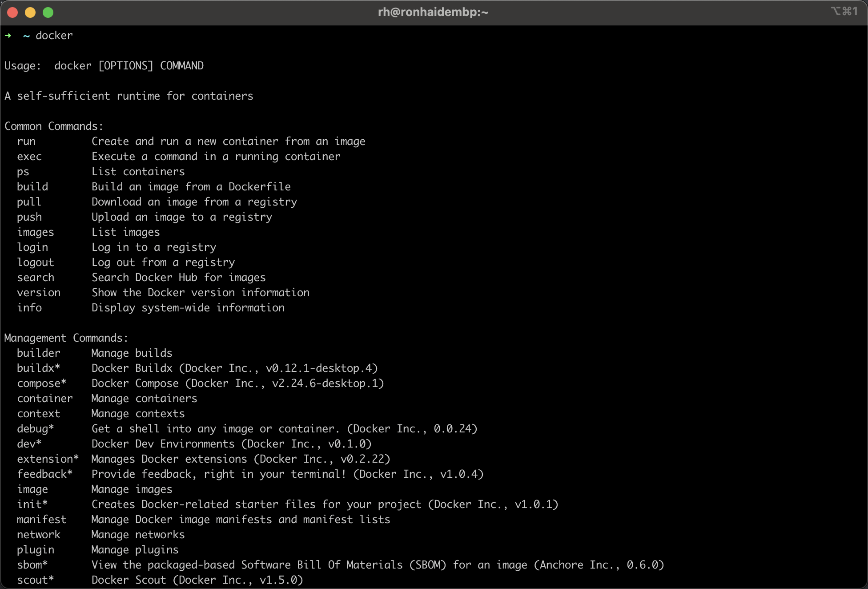Click the 'feedback*' command name
Image resolution: width=868 pixels, height=589 pixels.
tap(45, 474)
